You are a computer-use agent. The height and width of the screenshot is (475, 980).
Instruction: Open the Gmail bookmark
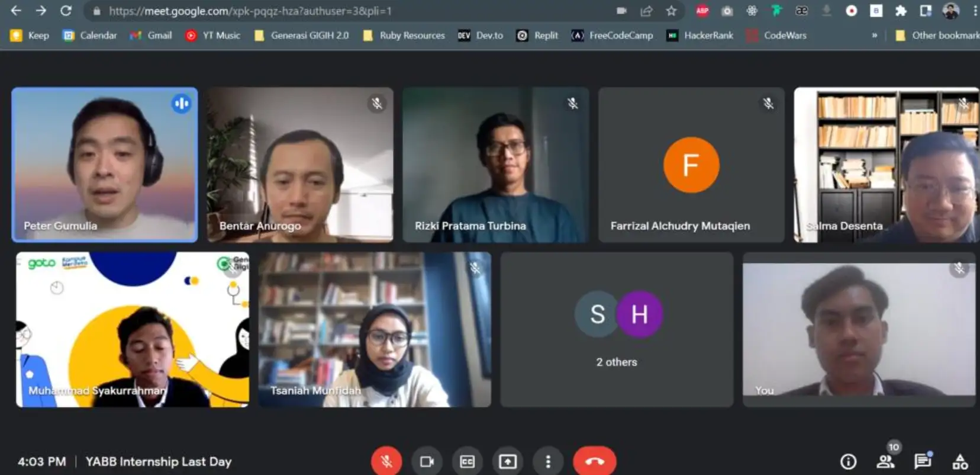[151, 36]
